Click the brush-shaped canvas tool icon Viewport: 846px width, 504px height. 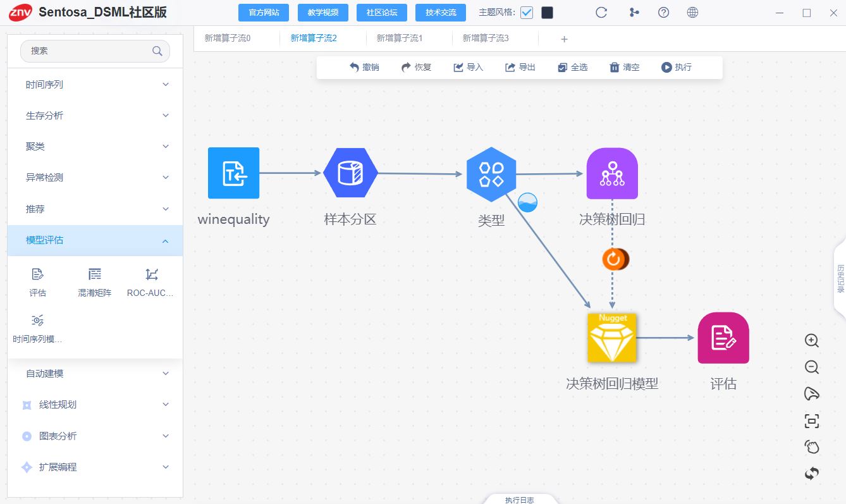[812, 394]
